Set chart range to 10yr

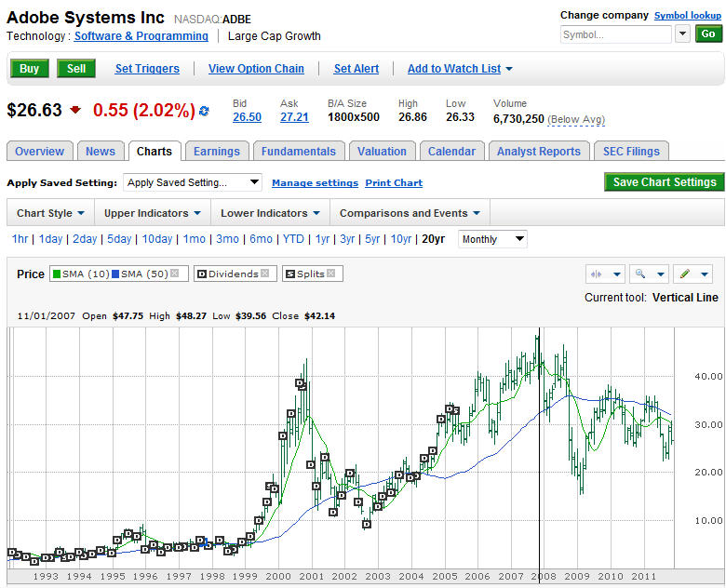[x=401, y=239]
